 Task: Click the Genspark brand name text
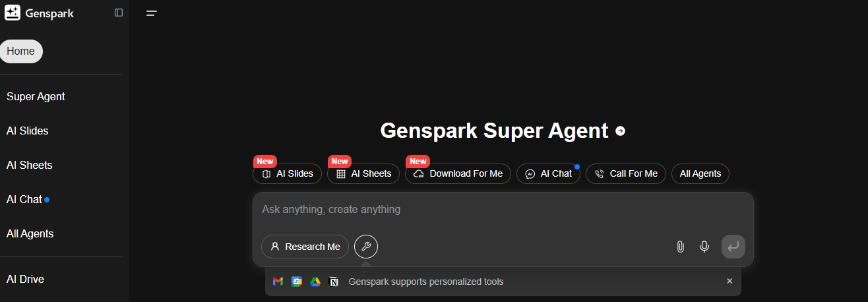(49, 13)
